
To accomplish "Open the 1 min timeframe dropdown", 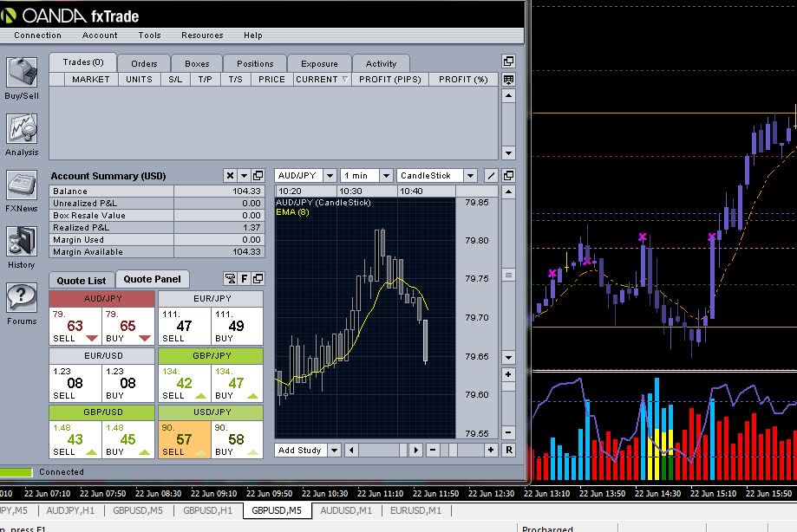I will [x=386, y=176].
